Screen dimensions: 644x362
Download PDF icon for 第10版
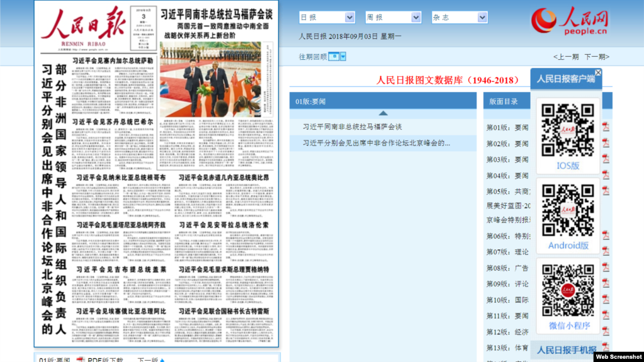pos(606,299)
